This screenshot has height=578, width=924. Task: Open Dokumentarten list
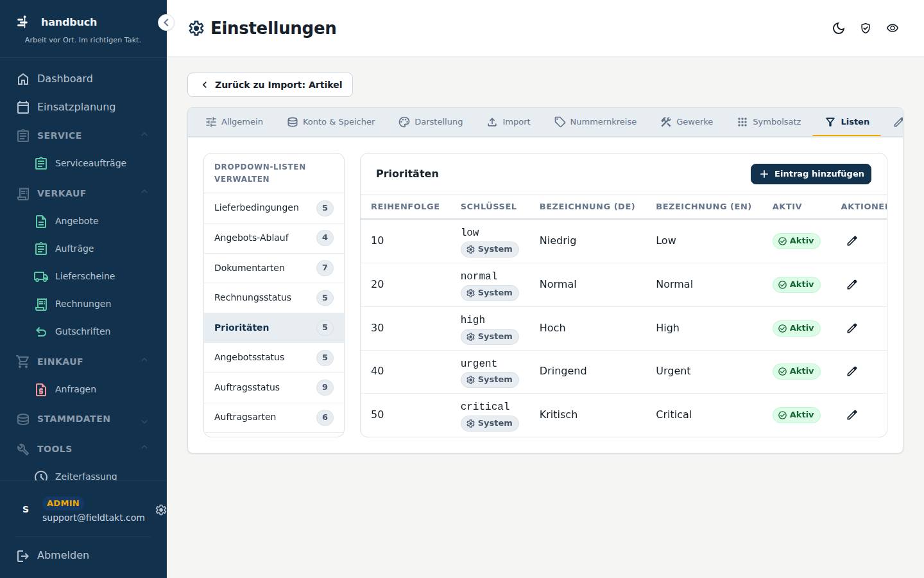tap(274, 268)
